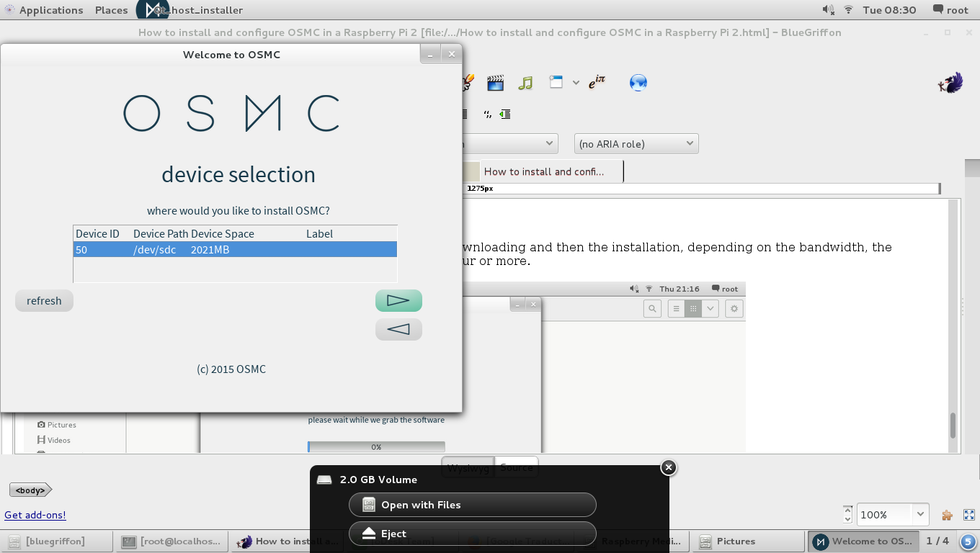Open the math formula editor icon
The image size is (980, 553).
pos(596,83)
